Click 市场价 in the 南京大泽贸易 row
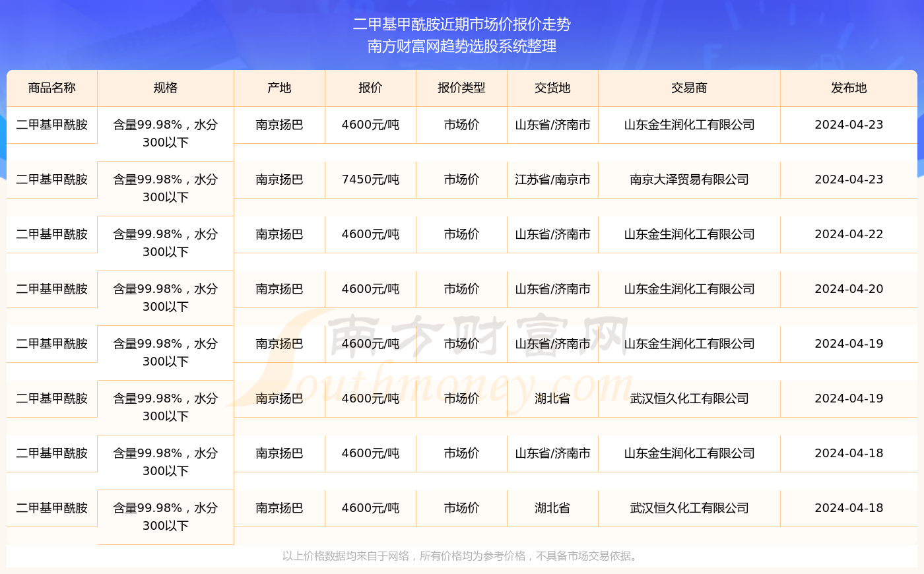The width and height of the screenshot is (924, 574). tap(461, 179)
